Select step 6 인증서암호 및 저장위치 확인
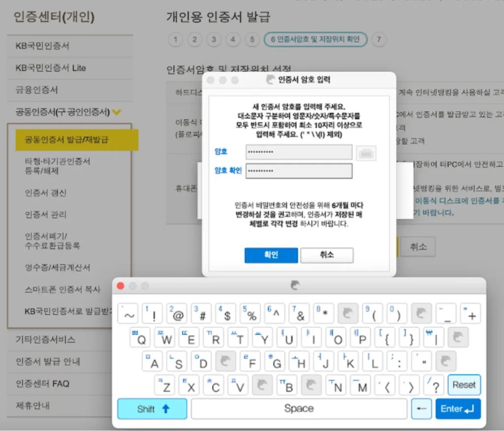The image size is (504, 431). tap(315, 39)
